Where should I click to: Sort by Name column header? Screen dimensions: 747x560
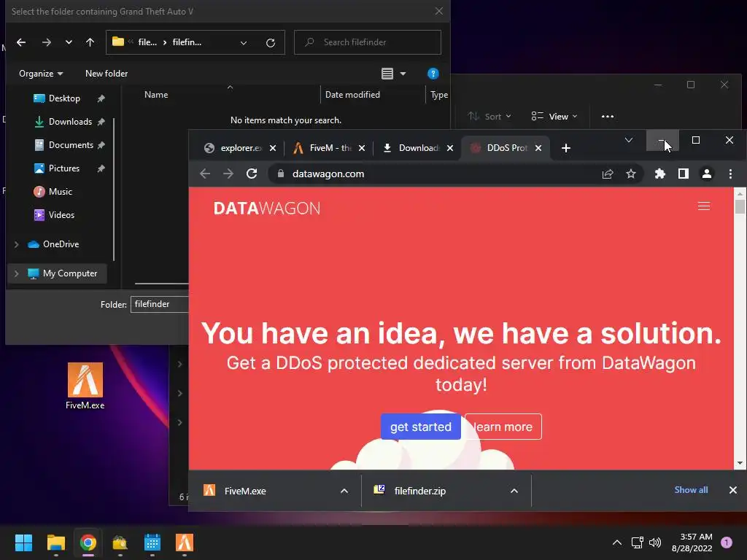(x=156, y=94)
